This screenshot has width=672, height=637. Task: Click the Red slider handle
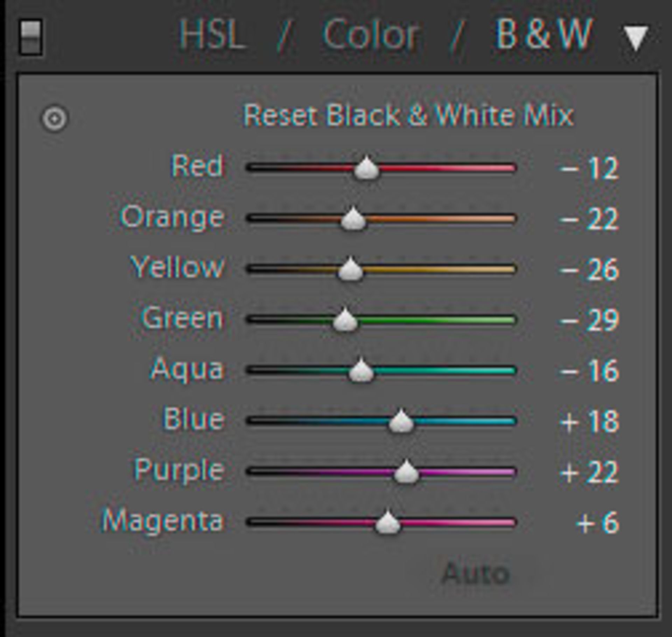[x=366, y=169]
